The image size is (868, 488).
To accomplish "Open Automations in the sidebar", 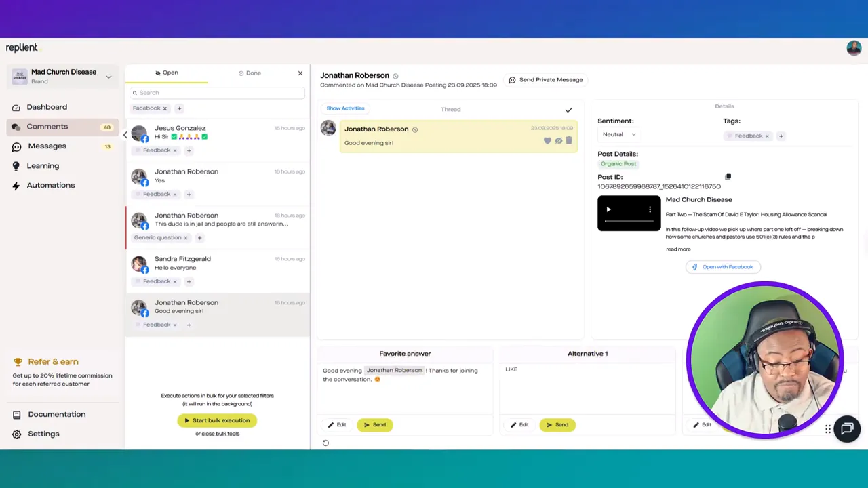I will click(50, 186).
